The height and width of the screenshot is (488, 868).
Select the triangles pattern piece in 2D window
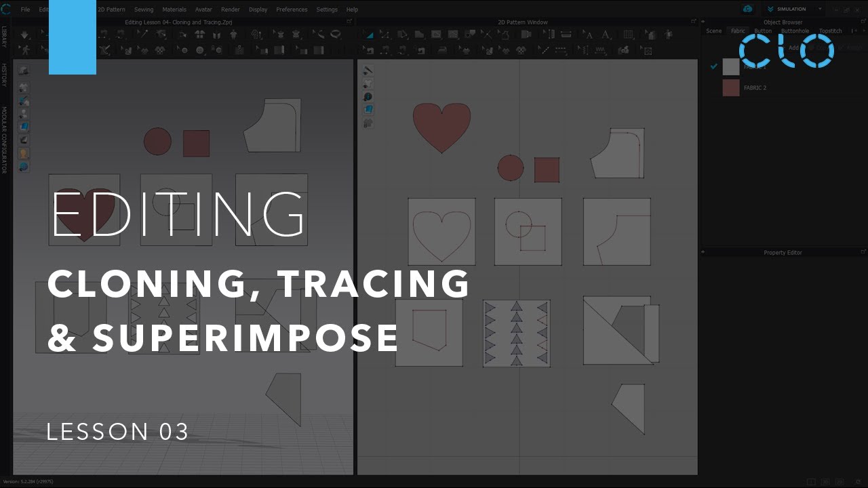[x=517, y=333]
